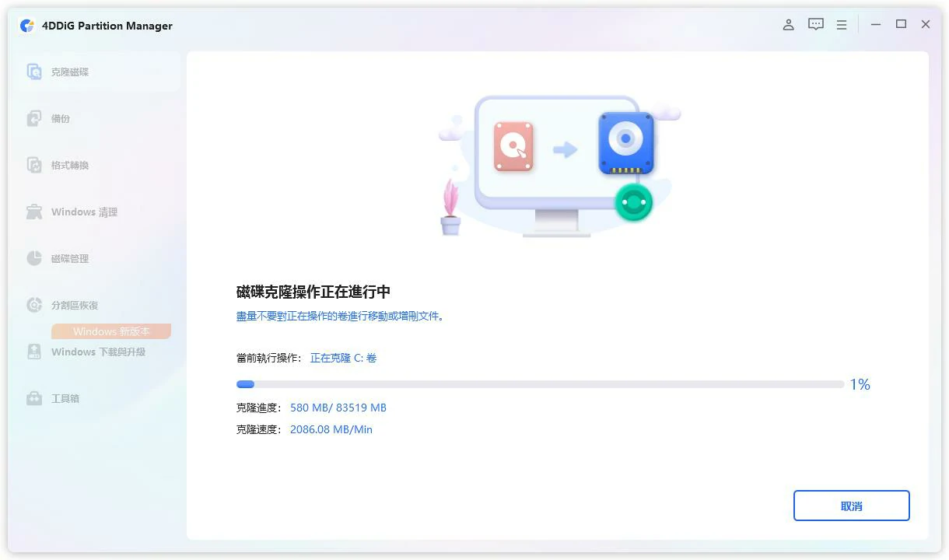
Task: Open the hamburger menu in title bar
Action: tap(842, 25)
